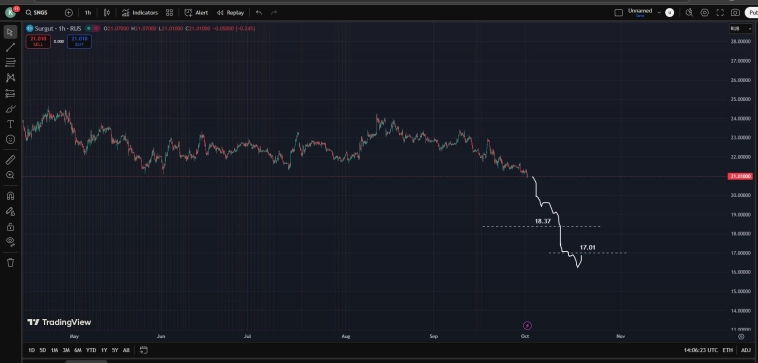758x363 pixels.
Task: Click the 14:06:23 UTC timezone clock
Action: pos(700,350)
